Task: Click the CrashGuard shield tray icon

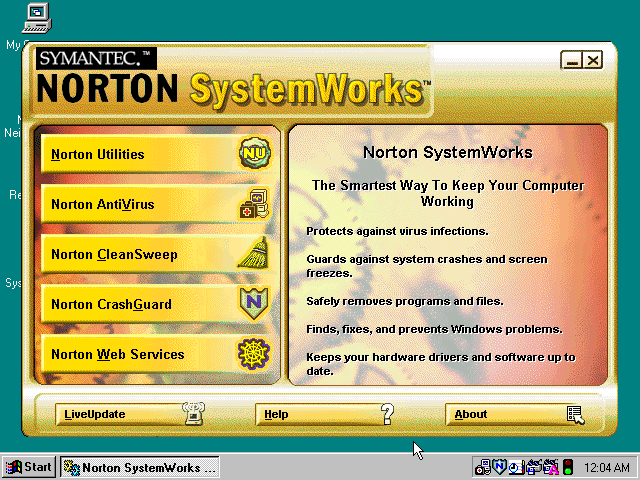Action: [500, 467]
